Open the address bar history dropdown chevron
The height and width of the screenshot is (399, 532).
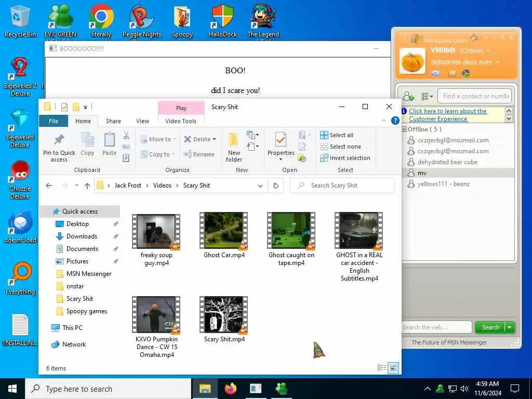point(260,185)
